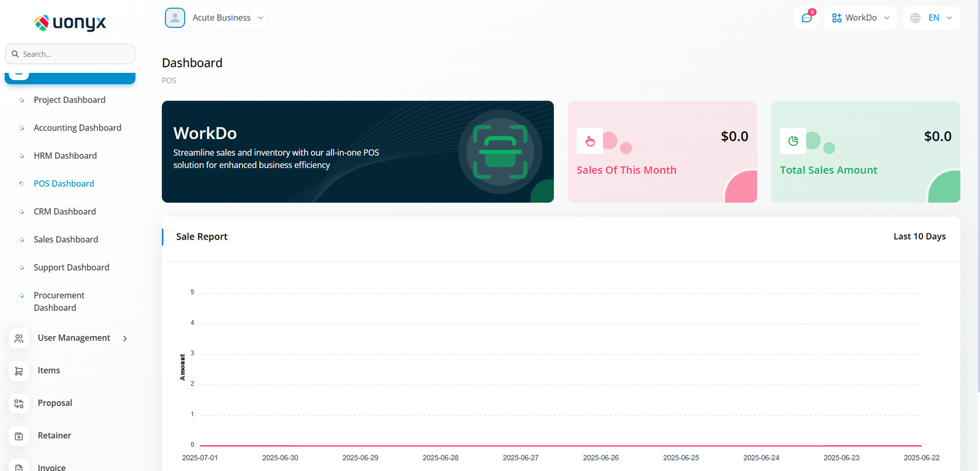
Task: Open the Acute Business workspace dropdown
Action: [x=216, y=18]
